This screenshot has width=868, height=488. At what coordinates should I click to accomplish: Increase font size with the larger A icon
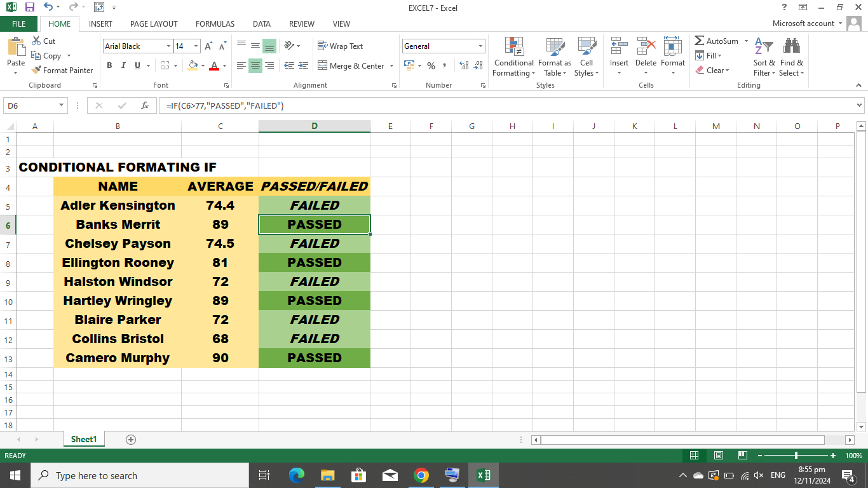208,46
